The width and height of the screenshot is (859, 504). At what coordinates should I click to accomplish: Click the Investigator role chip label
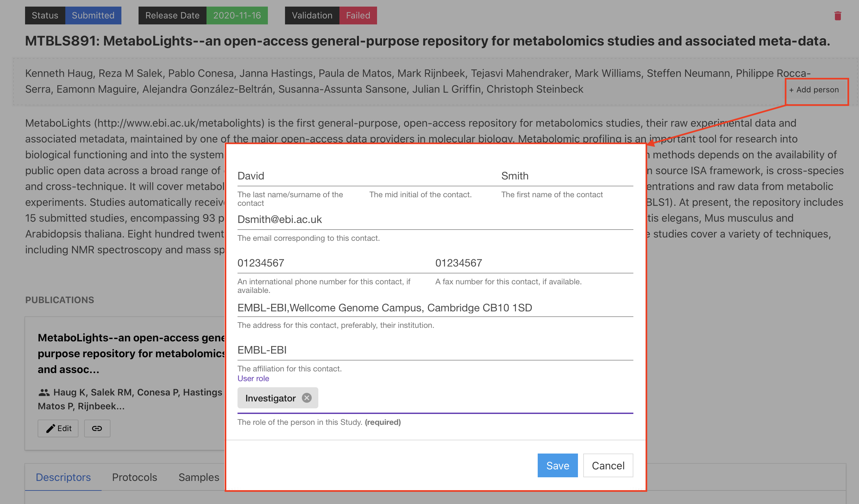point(270,398)
